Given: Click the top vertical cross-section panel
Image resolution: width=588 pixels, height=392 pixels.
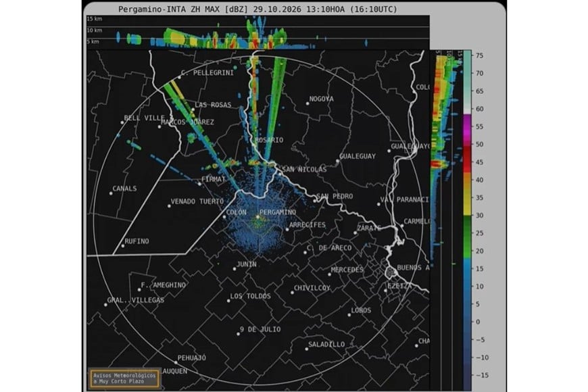Looking at the screenshot, I should point(258,32).
